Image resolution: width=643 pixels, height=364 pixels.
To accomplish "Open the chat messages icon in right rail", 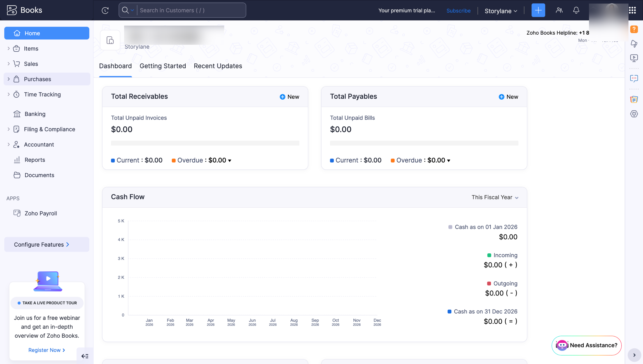I will 634,79.
